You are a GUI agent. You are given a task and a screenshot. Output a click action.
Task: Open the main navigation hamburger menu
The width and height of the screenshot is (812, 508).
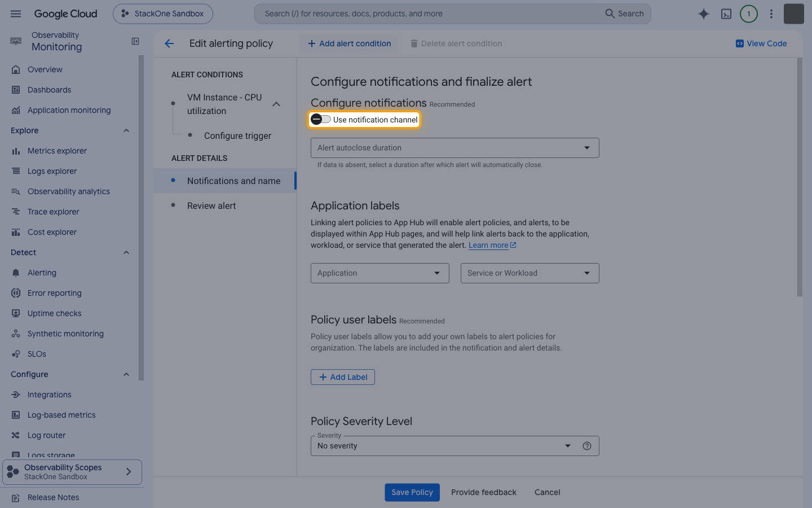16,14
